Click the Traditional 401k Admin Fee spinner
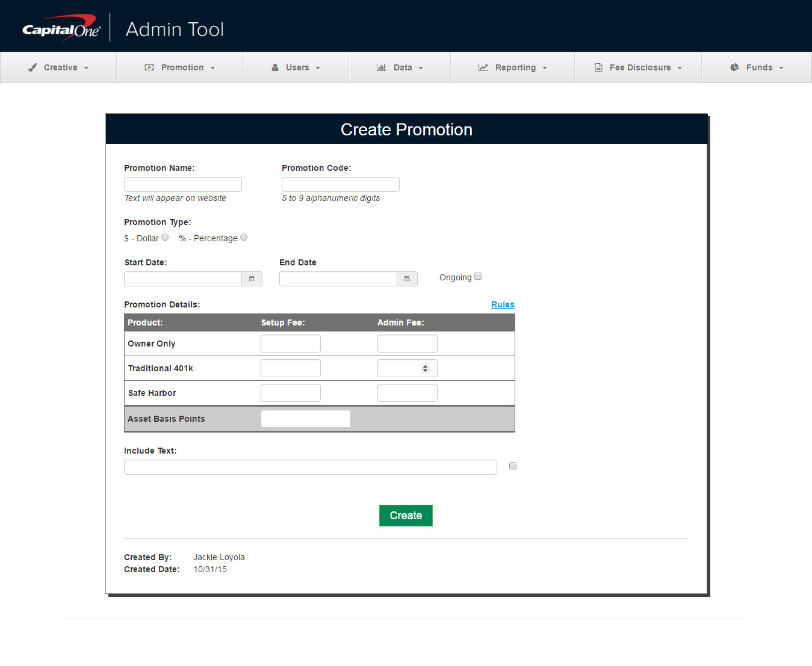 [425, 368]
